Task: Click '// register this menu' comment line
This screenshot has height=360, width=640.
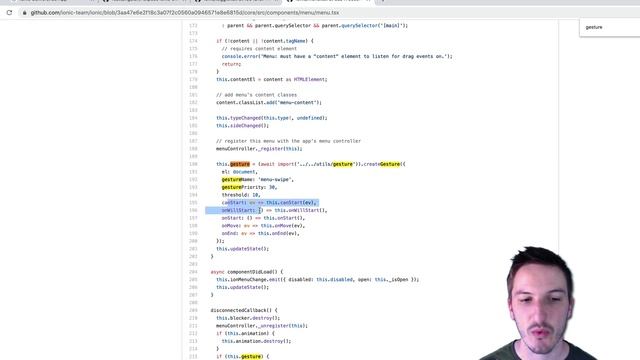Action: (x=289, y=141)
